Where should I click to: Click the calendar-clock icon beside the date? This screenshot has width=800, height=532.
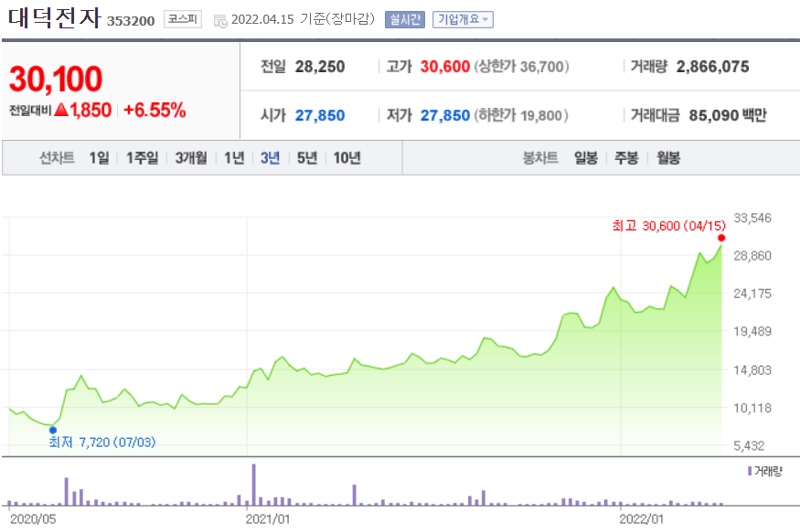click(x=220, y=21)
